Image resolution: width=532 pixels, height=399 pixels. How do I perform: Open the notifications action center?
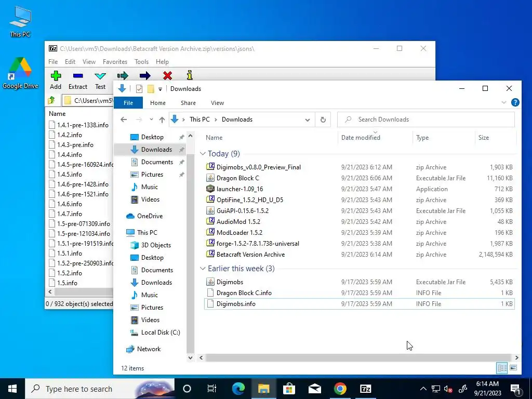515,389
